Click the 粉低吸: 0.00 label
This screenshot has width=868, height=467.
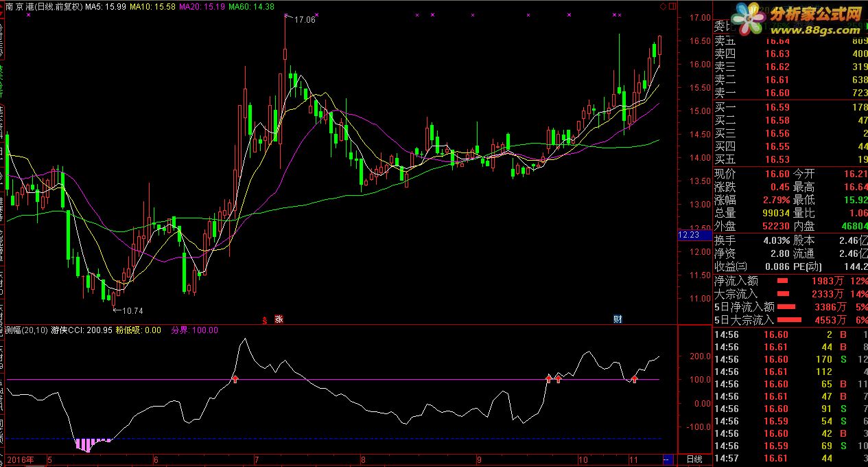tap(139, 330)
